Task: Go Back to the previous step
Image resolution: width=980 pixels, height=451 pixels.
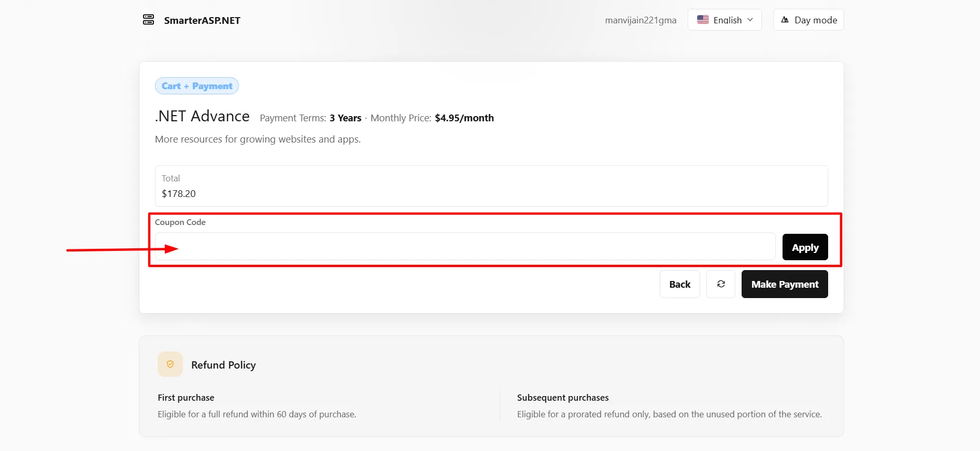Action: 679,284
